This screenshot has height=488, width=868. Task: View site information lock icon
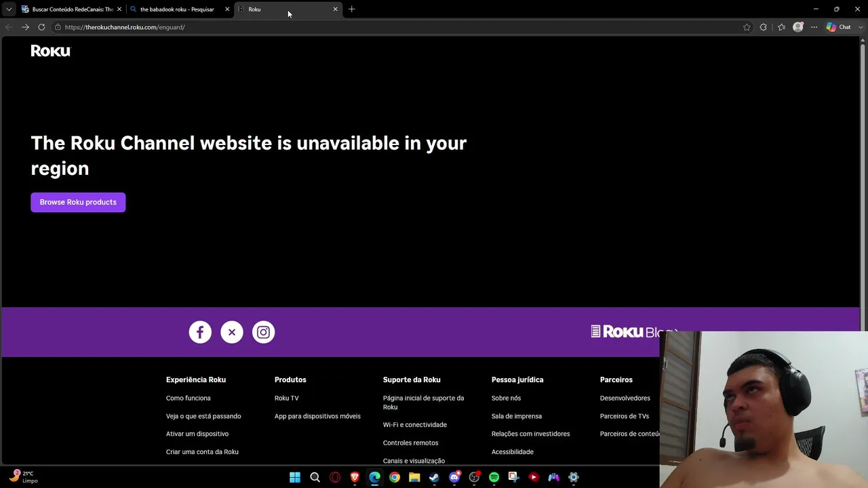coord(58,27)
